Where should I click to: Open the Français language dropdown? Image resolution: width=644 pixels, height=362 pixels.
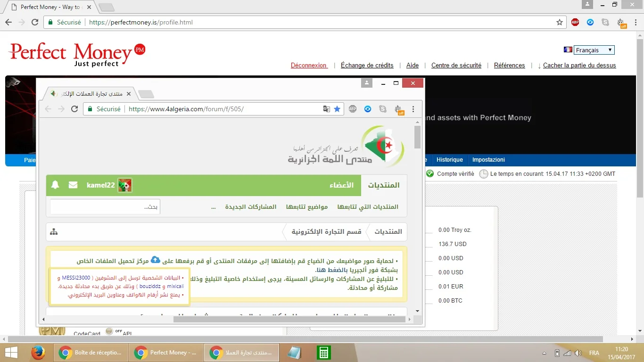pos(594,50)
